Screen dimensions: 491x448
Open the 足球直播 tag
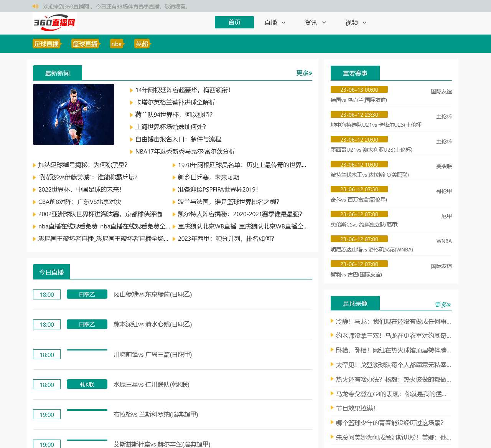point(46,44)
